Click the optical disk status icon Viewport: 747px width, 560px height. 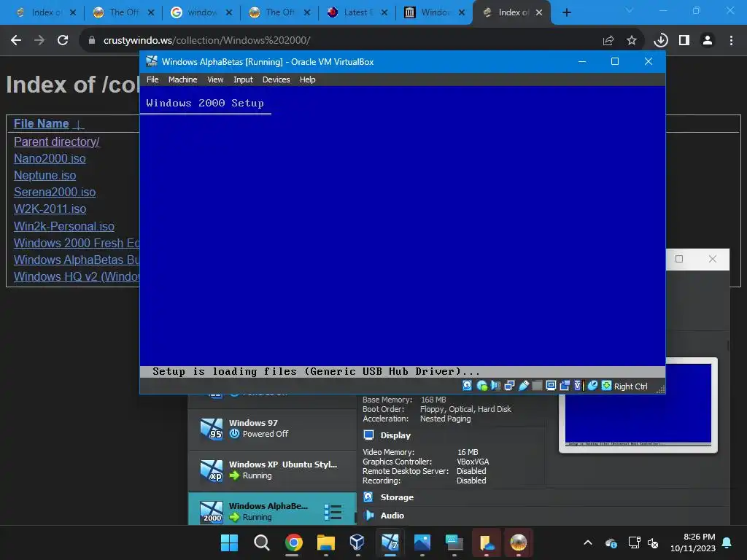[481, 386]
